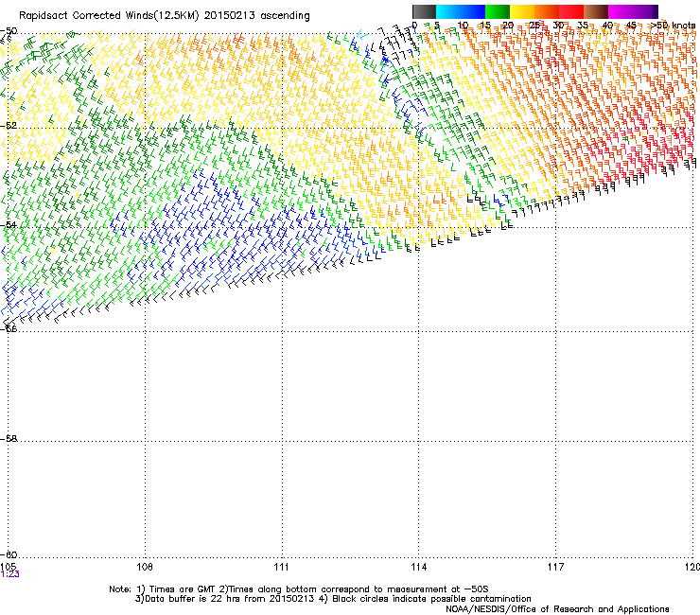Click the blue 10-15 knots legend swatch

[473, 11]
